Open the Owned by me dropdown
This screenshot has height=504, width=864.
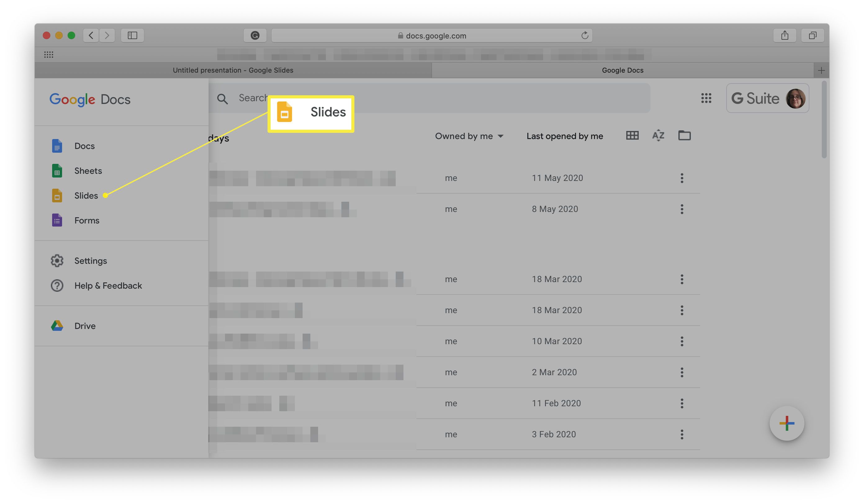(469, 136)
